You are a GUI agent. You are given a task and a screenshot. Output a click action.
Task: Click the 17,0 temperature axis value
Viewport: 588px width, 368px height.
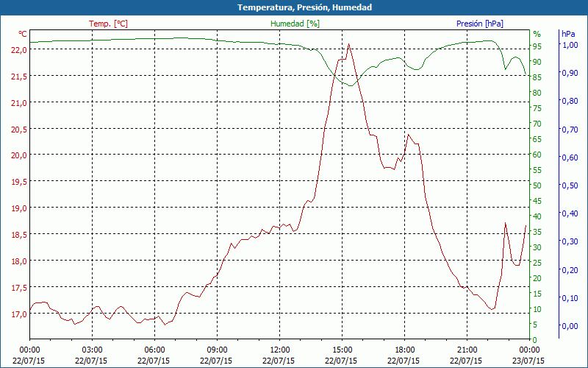pyautogui.click(x=18, y=314)
